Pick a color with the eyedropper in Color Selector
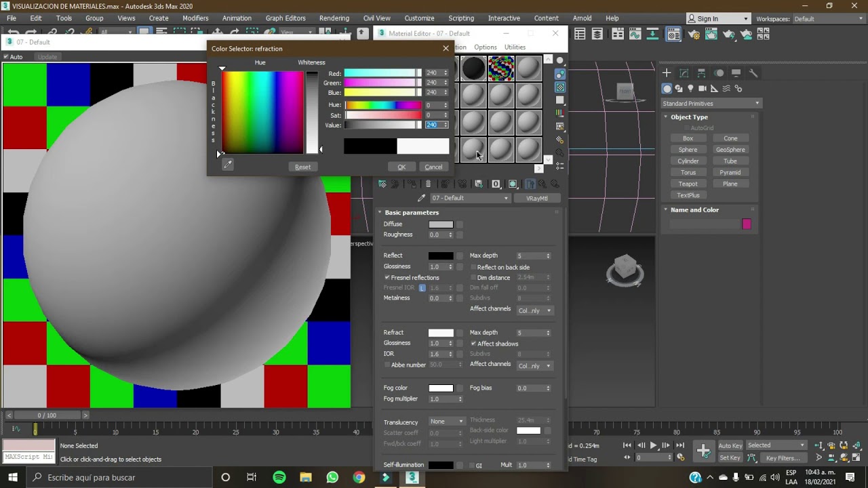Viewport: 868px width, 488px height. coord(228,164)
